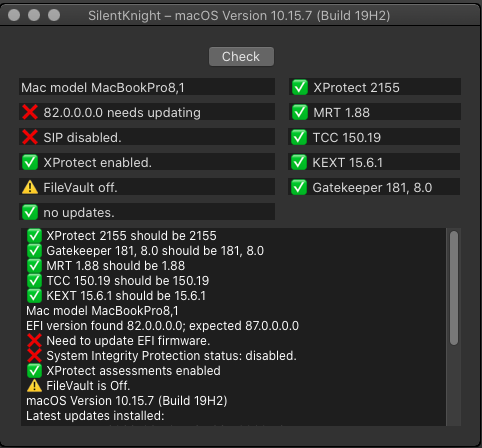482x448 pixels.
Task: Click green checkmark beside TCC 150.19 field
Action: [299, 137]
